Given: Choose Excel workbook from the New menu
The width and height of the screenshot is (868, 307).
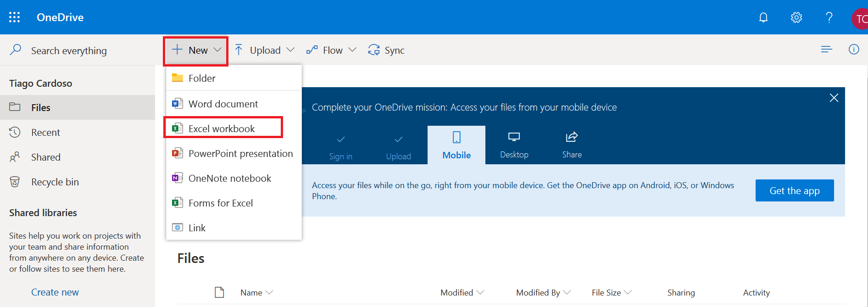Looking at the screenshot, I should tap(222, 129).
